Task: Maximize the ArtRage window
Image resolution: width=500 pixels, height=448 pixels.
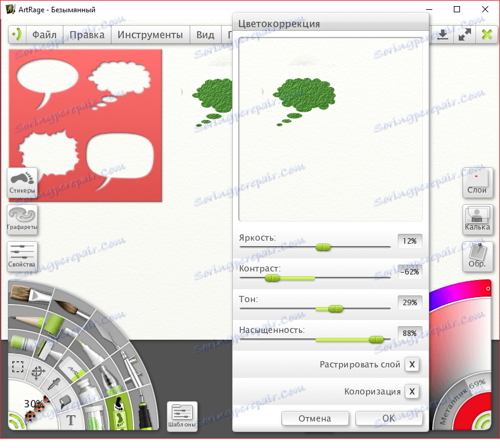Action: pyautogui.click(x=457, y=10)
